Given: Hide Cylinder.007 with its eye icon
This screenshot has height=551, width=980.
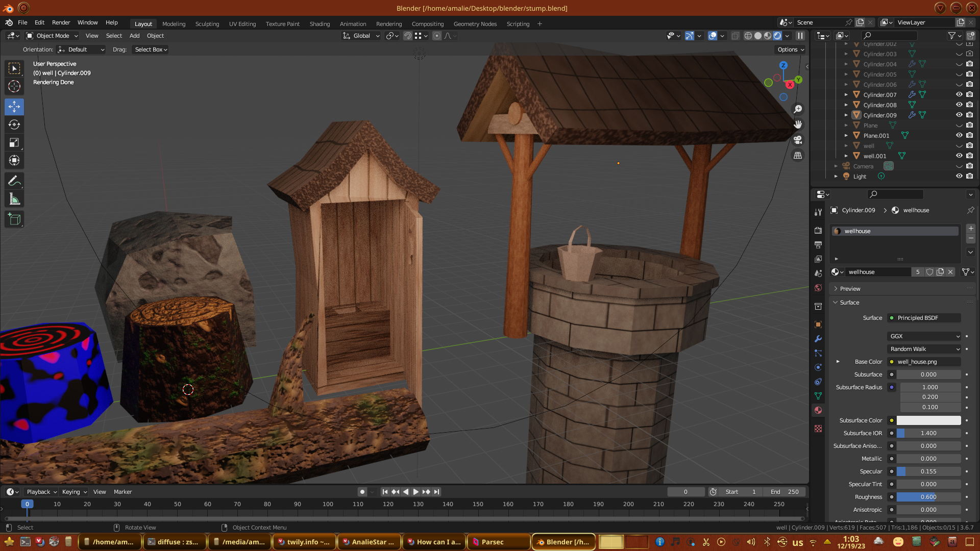Looking at the screenshot, I should pyautogui.click(x=959, y=94).
